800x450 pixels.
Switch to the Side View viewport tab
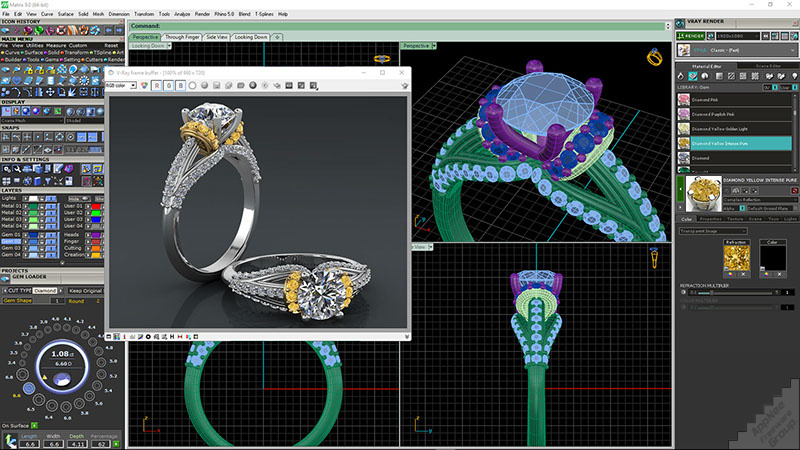216,37
